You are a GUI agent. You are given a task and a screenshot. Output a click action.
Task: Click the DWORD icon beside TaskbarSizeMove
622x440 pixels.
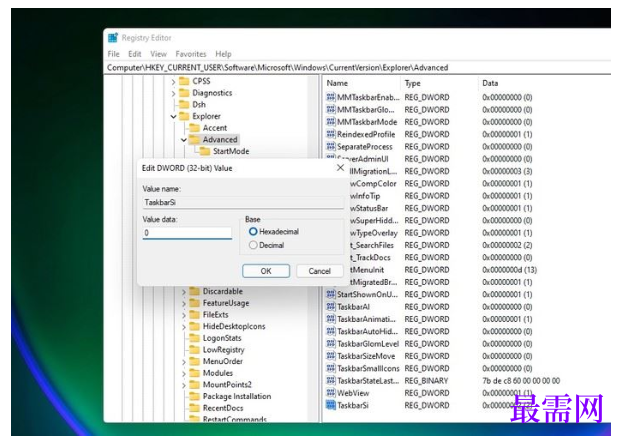pos(330,355)
